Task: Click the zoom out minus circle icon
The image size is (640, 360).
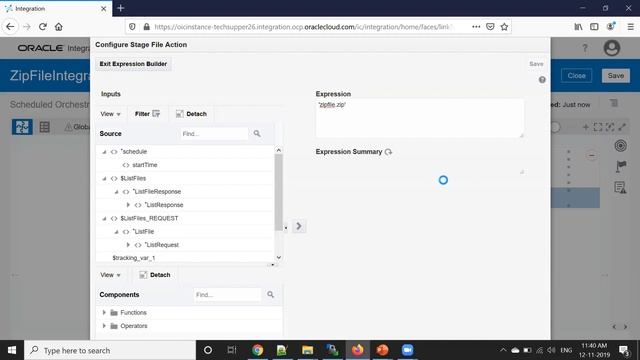Action: pyautogui.click(x=591, y=156)
